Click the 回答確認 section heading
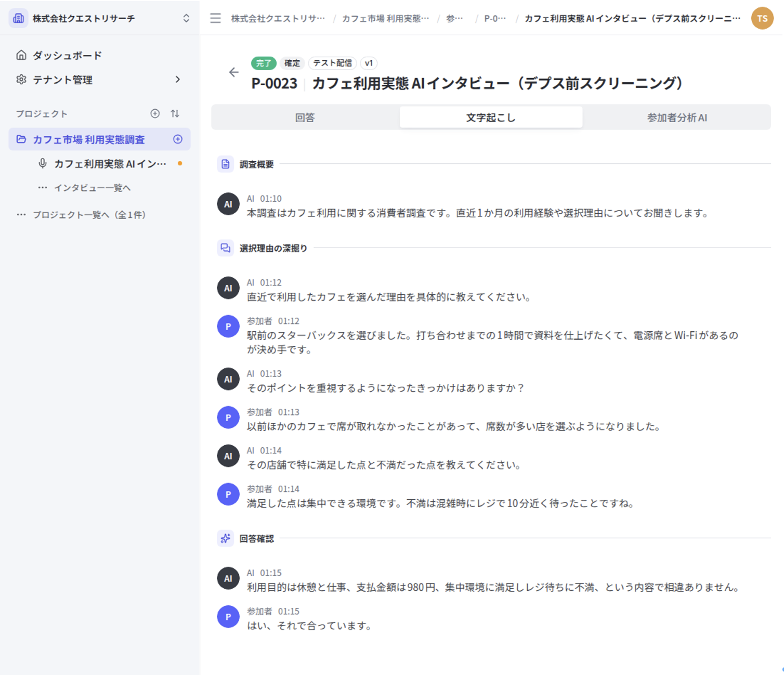Image resolution: width=784 pixels, height=675 pixels. click(257, 539)
